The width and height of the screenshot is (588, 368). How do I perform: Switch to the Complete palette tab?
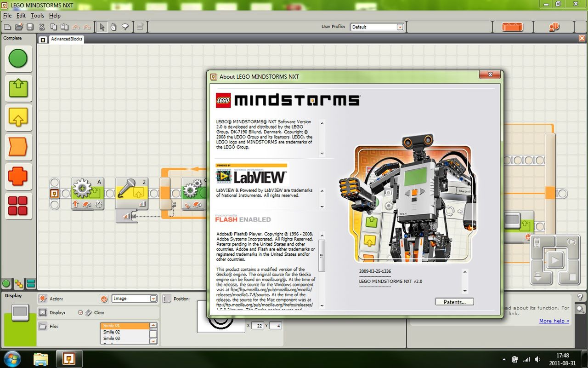tap(18, 284)
